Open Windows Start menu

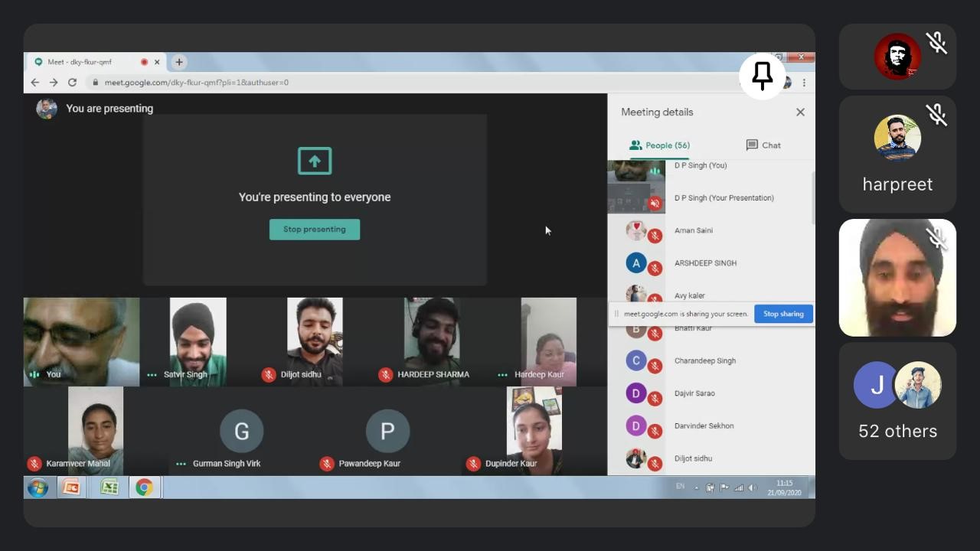point(38,487)
